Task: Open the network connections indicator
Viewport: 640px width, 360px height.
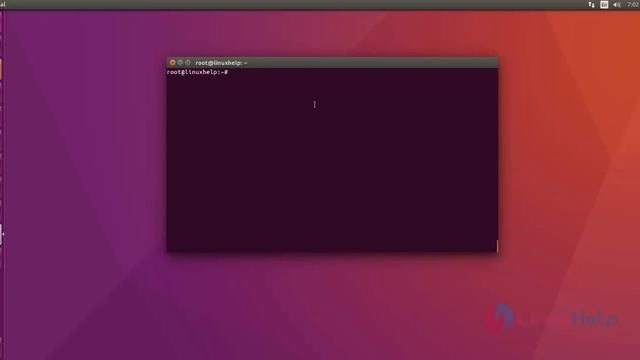Action: point(591,4)
